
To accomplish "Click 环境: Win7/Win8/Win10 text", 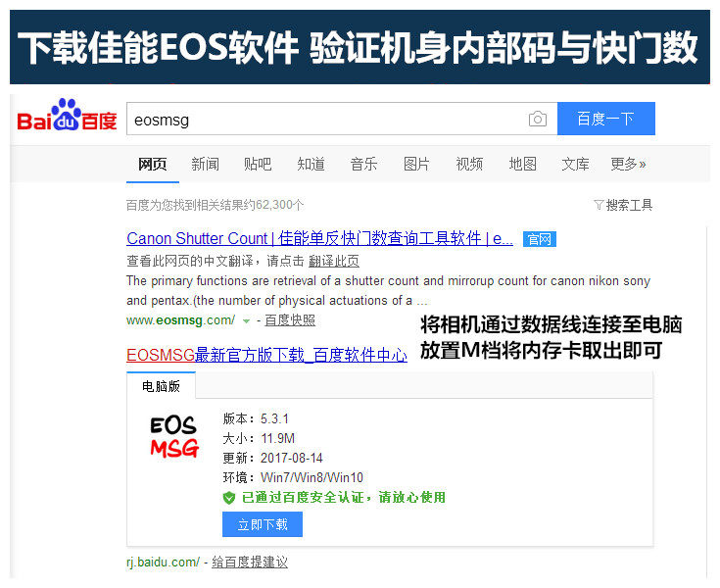I will pos(293,477).
